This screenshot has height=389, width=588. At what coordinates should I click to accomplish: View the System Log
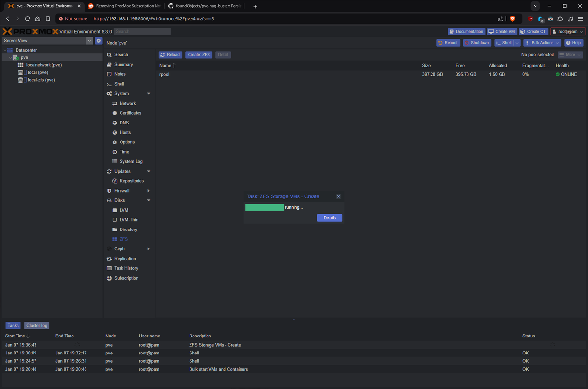[x=131, y=161]
